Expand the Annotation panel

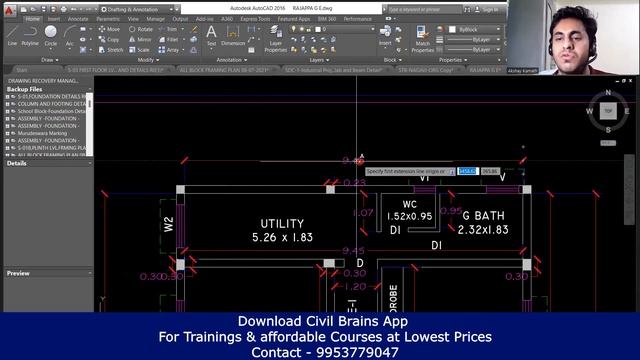pyautogui.click(x=232, y=60)
